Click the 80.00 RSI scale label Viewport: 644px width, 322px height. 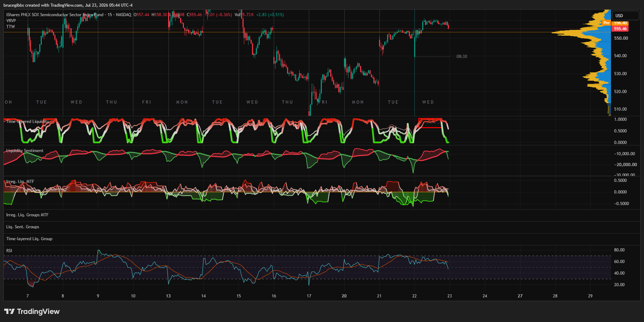[619, 250]
